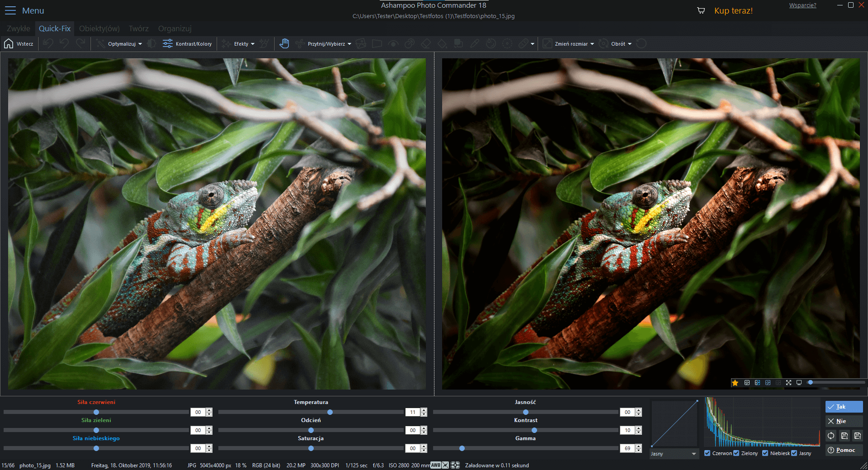Viewport: 868px width, 470px height.
Task: Open the Kontrast/Kolory adjustment tool
Action: (187, 43)
